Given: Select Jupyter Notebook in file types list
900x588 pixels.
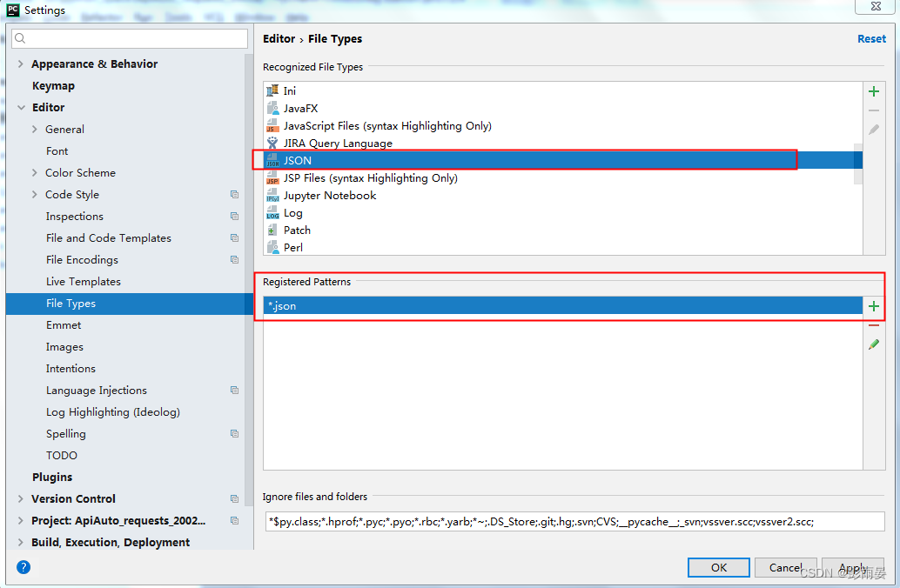Looking at the screenshot, I should tap(330, 196).
